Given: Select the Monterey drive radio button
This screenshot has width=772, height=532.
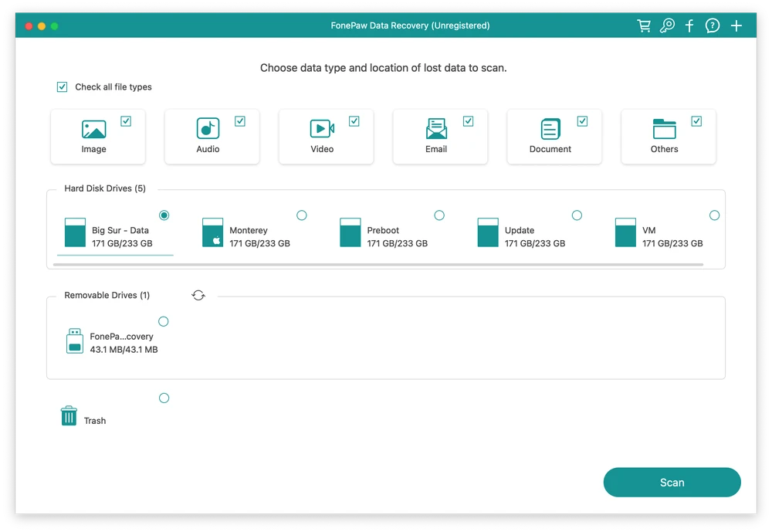Looking at the screenshot, I should (302, 215).
